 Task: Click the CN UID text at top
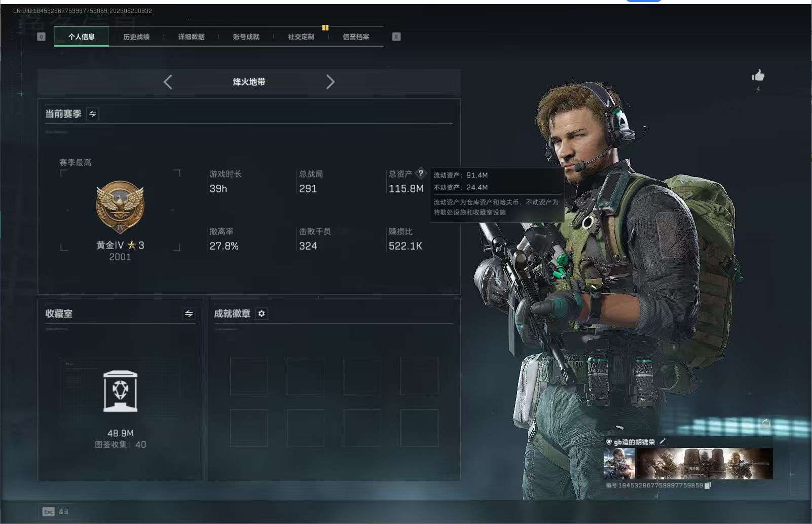point(83,11)
